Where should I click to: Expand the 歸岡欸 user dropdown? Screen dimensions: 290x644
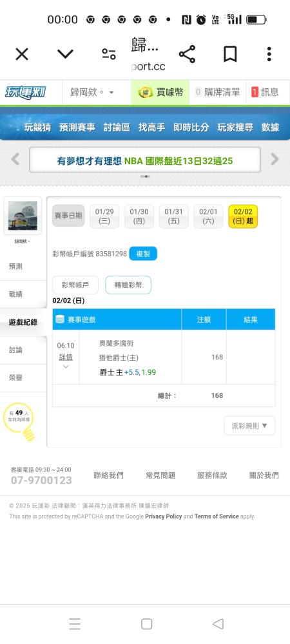click(x=92, y=92)
